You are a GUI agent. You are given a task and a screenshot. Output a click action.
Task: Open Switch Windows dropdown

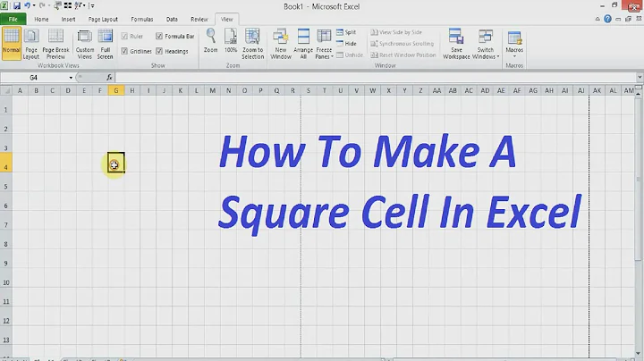pyautogui.click(x=486, y=44)
